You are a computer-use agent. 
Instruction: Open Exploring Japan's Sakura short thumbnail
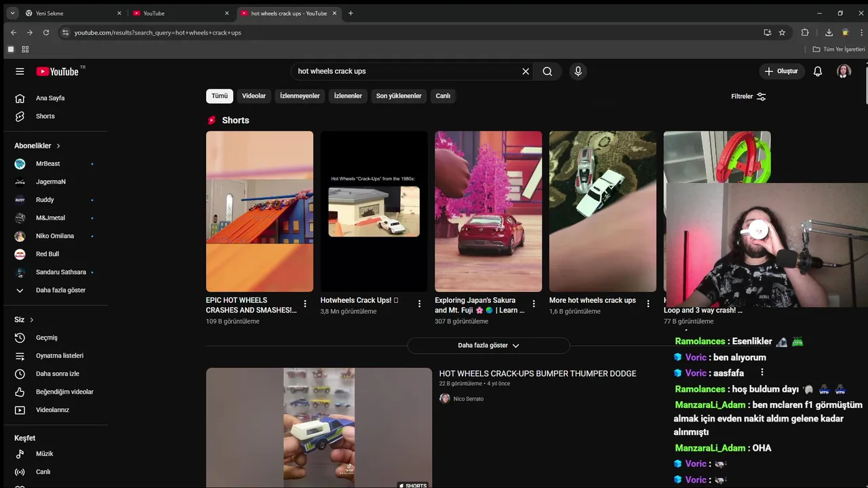tap(488, 211)
